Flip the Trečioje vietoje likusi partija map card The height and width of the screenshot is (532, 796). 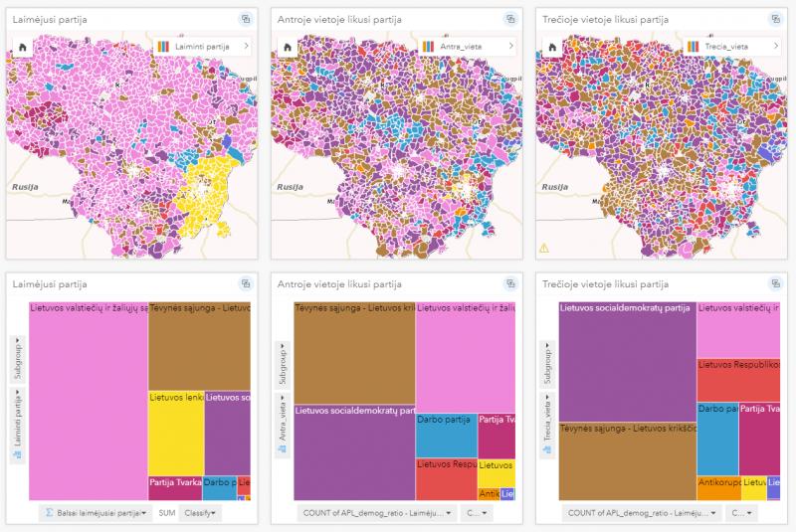coord(776,19)
